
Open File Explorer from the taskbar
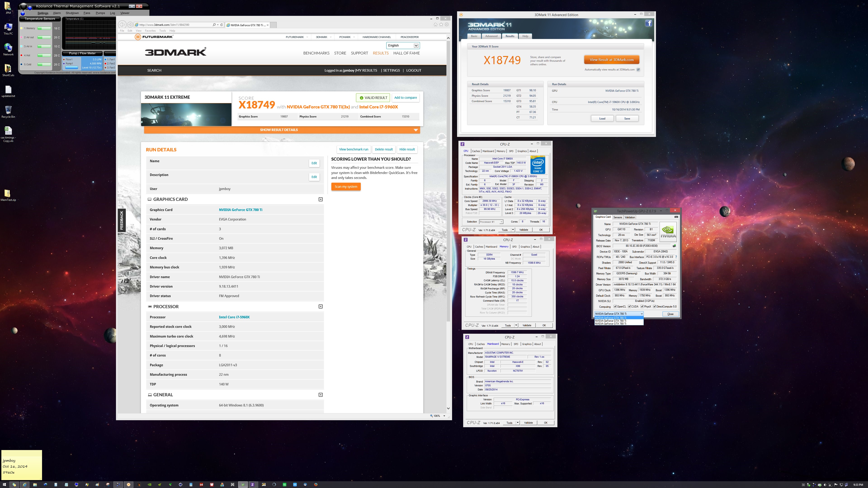(x=35, y=485)
